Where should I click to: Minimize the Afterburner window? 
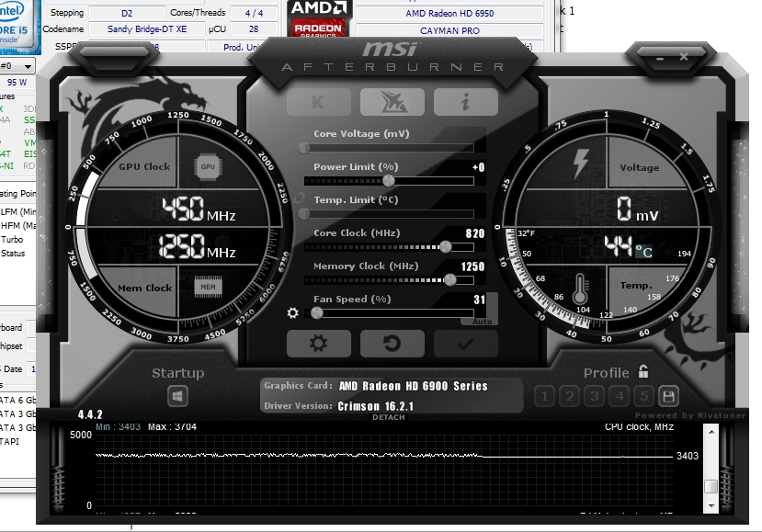tap(659, 58)
